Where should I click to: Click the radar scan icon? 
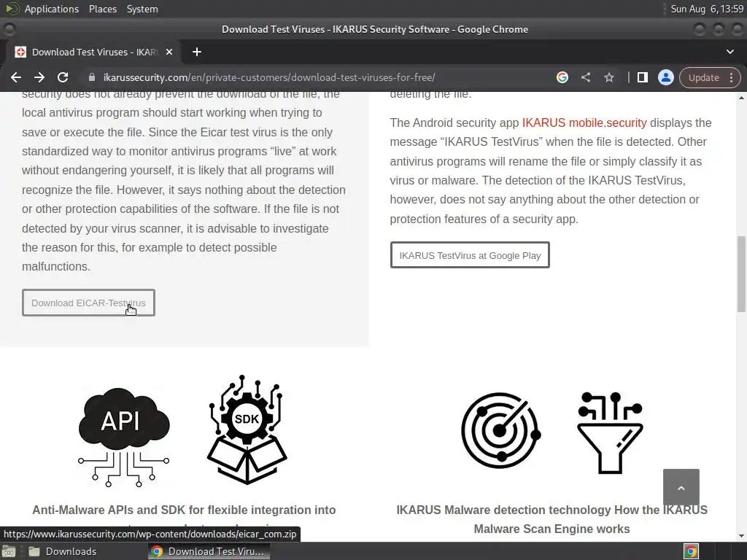[500, 430]
